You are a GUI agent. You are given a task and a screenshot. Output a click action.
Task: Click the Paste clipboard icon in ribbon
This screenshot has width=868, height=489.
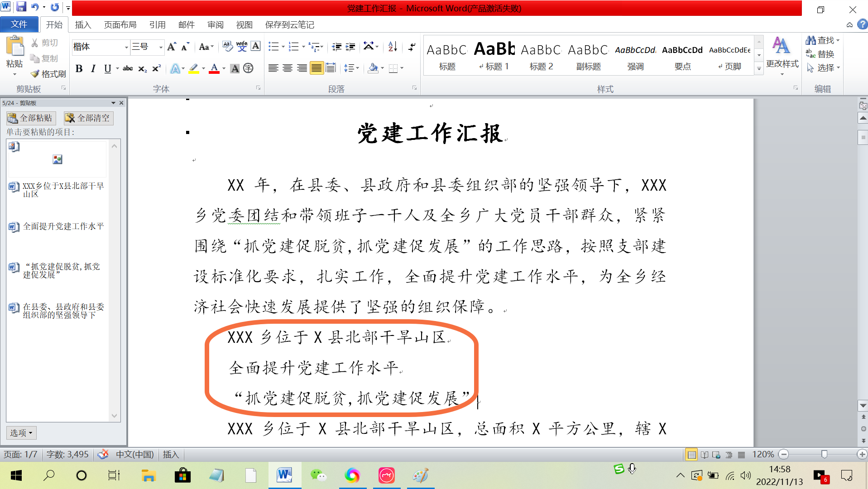point(15,47)
